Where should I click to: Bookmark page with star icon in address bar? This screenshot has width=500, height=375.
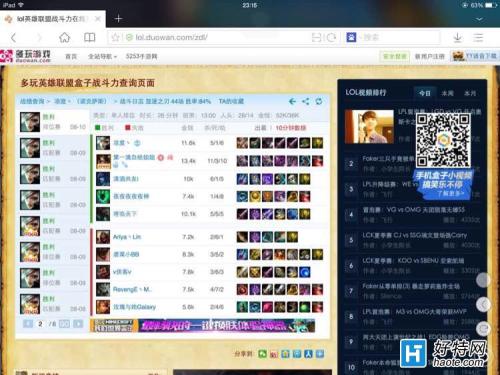tap(115, 37)
